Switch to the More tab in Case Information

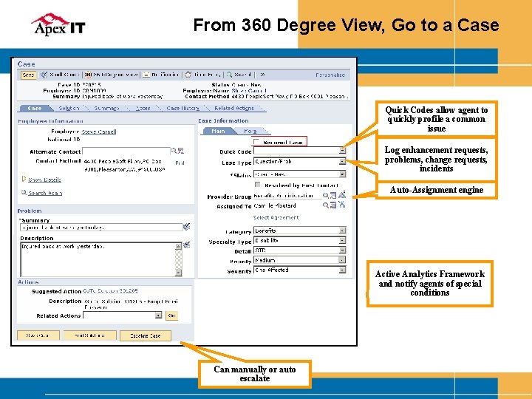tap(250, 131)
